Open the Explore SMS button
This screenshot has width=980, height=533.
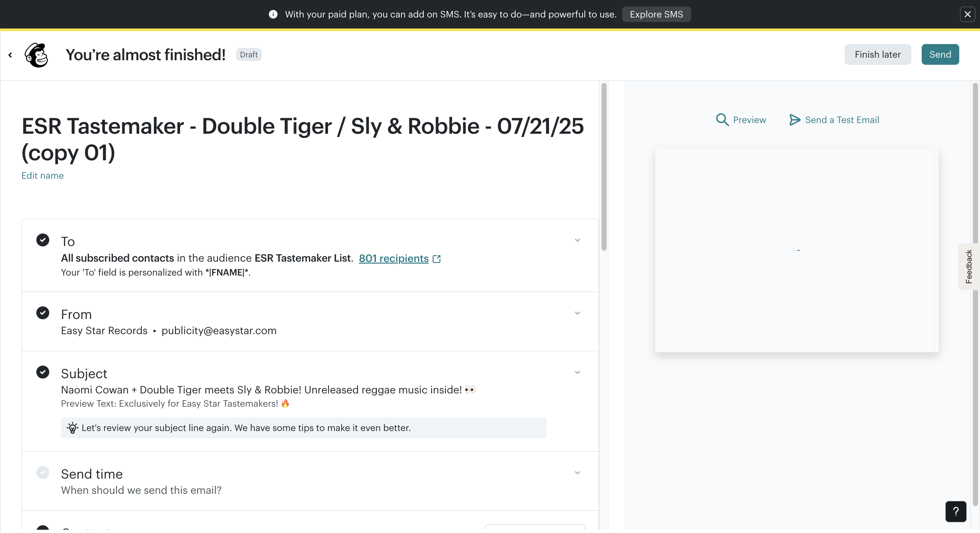pyautogui.click(x=656, y=15)
